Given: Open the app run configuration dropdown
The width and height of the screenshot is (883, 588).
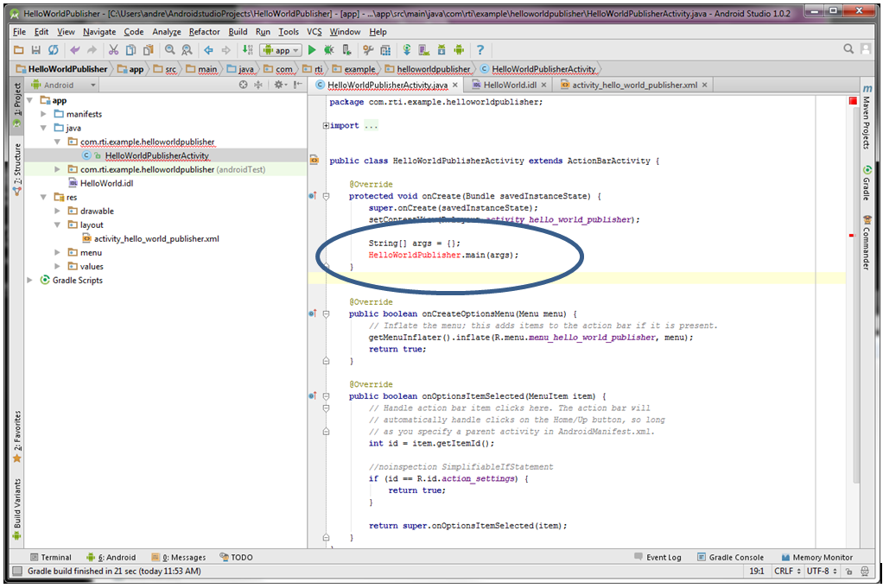Looking at the screenshot, I should [x=281, y=50].
